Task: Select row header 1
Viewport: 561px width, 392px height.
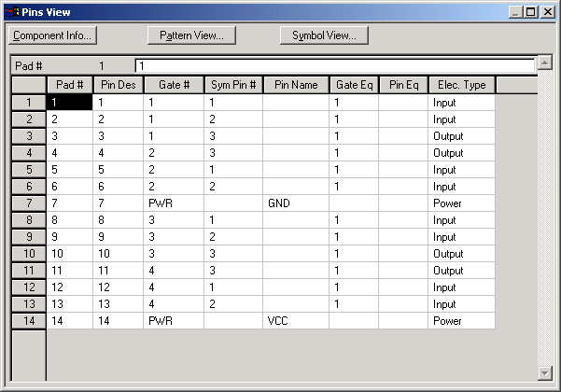Action: tap(29, 103)
